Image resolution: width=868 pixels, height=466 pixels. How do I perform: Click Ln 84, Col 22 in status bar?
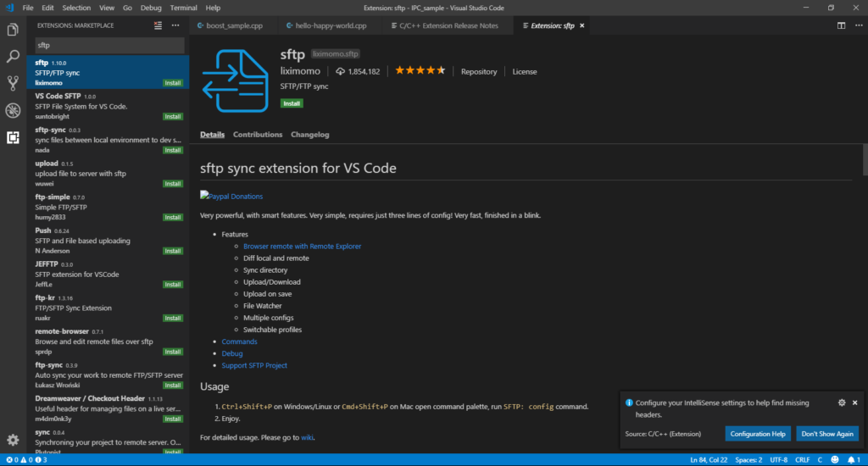pos(709,460)
